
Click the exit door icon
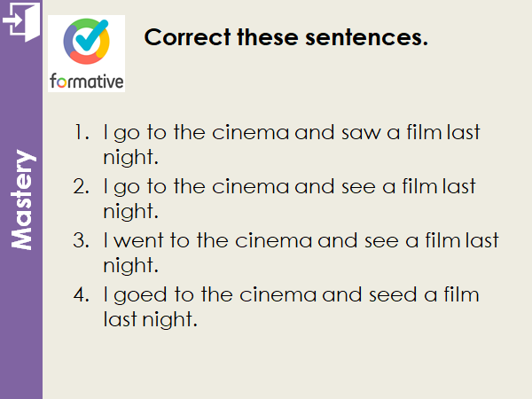20,22
